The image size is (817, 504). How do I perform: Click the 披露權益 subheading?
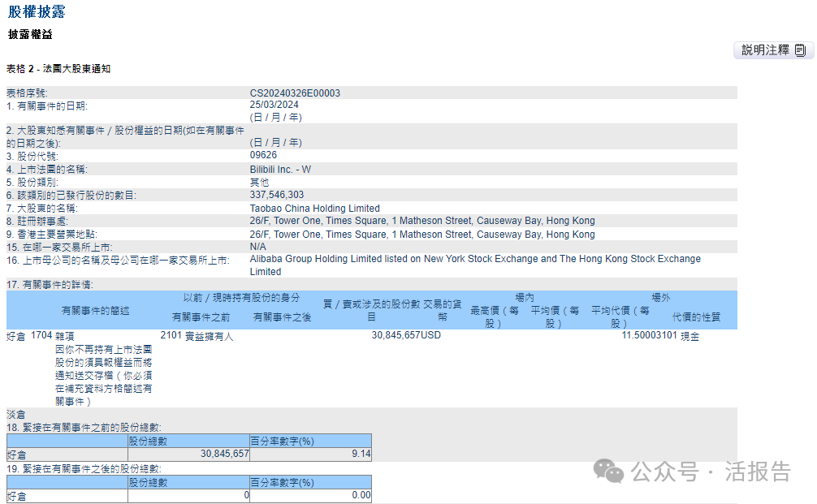(30, 34)
